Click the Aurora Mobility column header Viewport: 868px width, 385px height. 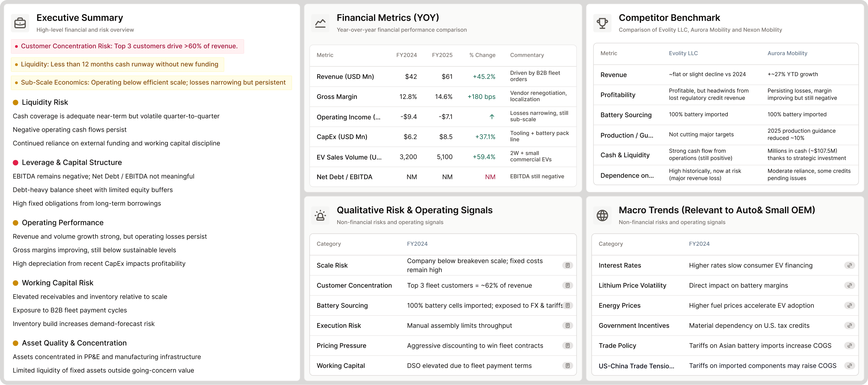coord(787,53)
